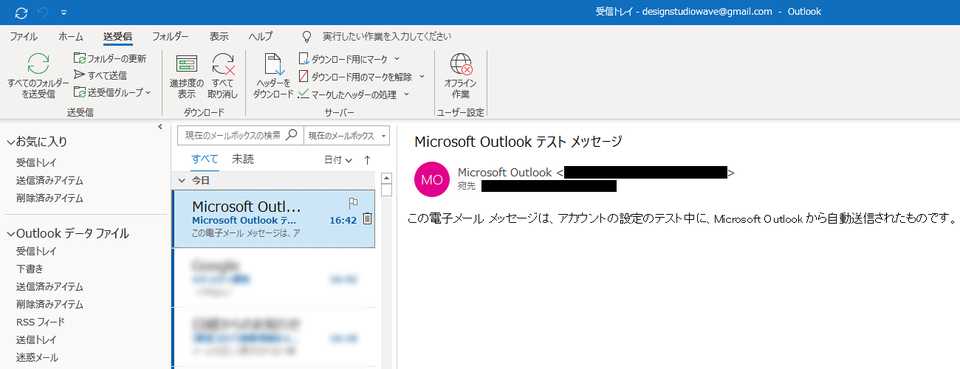Click the Microsoft Outlook テスト メッセージ subject
Image resolution: width=960 pixels, height=369 pixels.
pos(518,141)
